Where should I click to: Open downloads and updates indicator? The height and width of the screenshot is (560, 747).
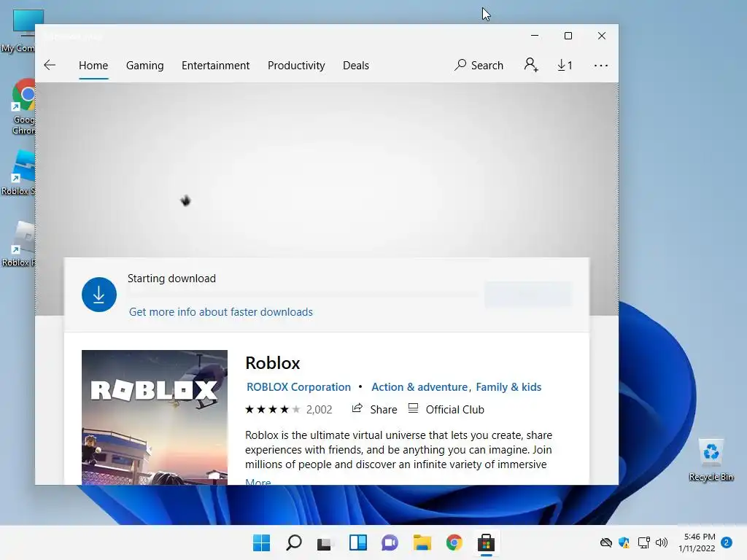tap(565, 65)
